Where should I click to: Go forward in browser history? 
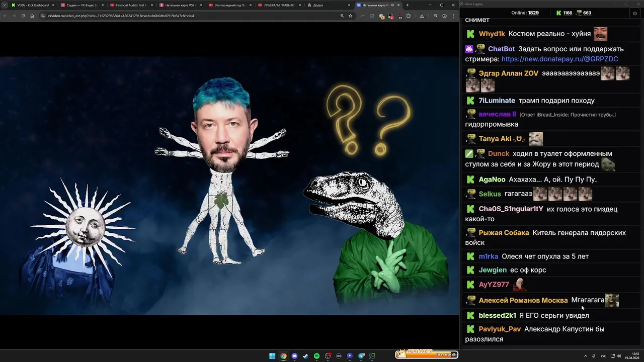tap(14, 16)
